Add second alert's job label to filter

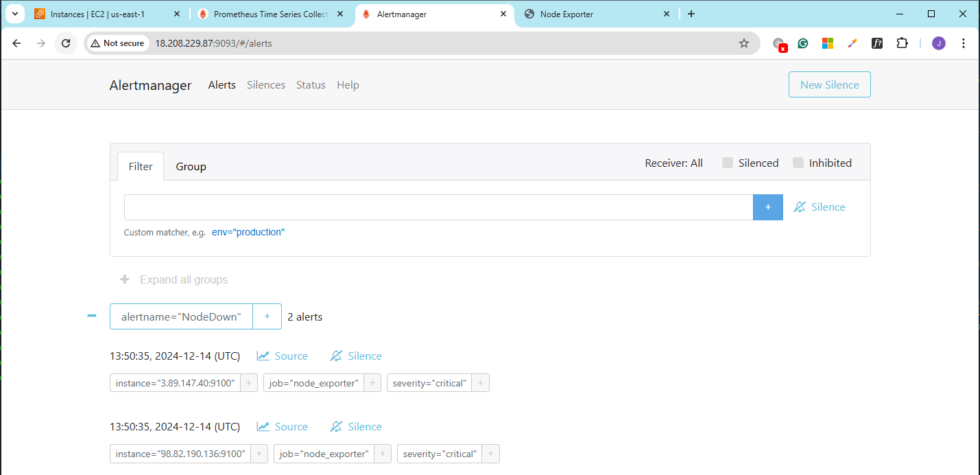(x=383, y=454)
